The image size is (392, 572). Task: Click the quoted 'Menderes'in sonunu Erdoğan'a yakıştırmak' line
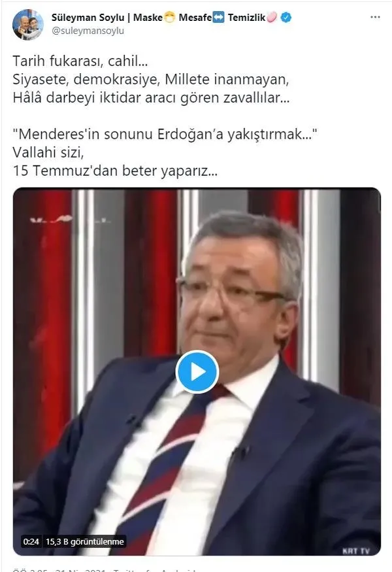tap(165, 134)
